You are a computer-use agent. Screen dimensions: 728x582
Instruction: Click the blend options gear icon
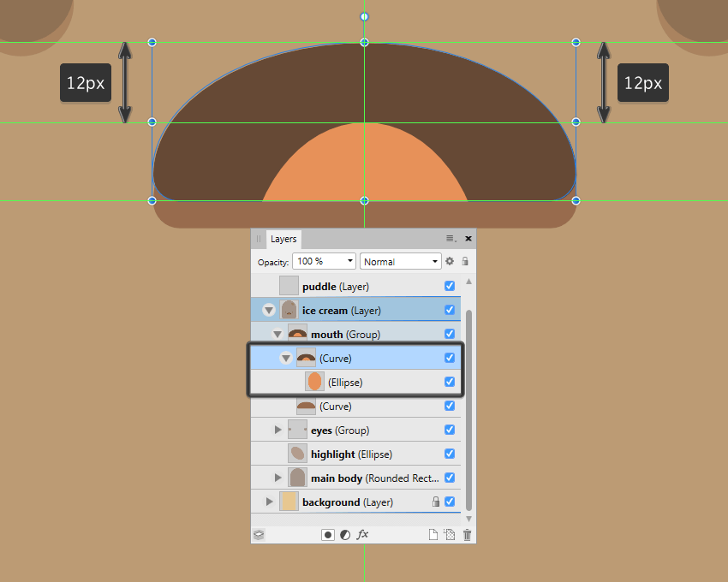450,261
